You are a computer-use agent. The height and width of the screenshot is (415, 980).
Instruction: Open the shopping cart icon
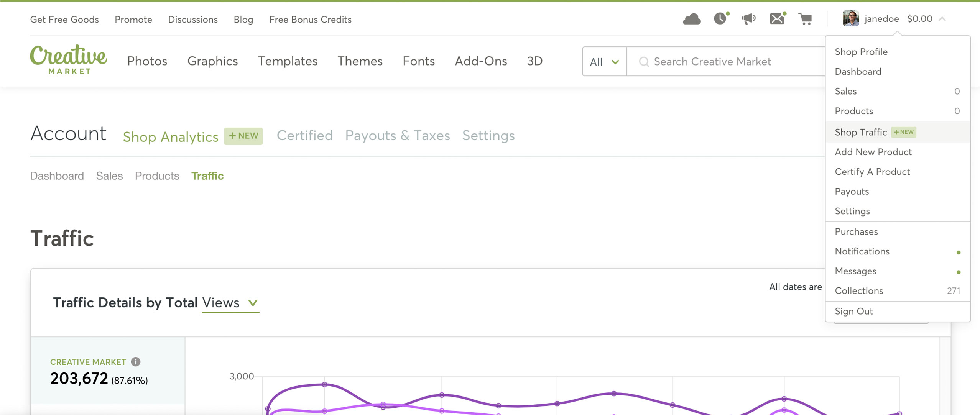[805, 19]
